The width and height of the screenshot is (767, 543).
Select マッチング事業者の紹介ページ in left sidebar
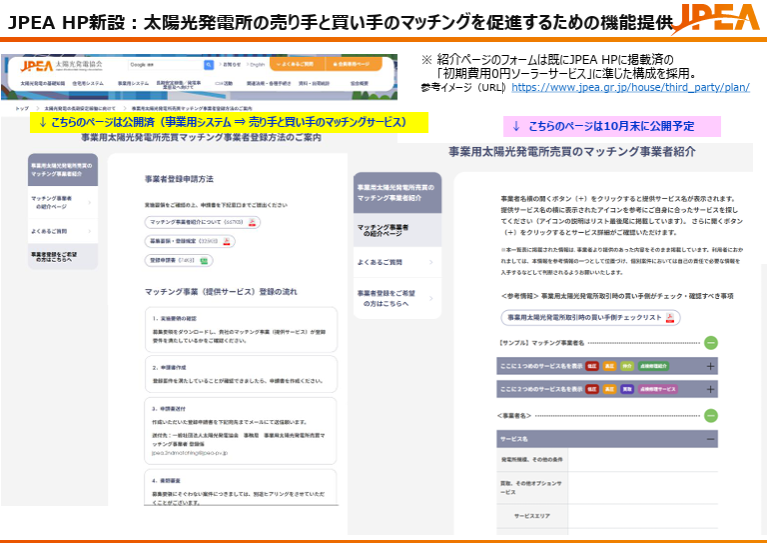point(62,205)
